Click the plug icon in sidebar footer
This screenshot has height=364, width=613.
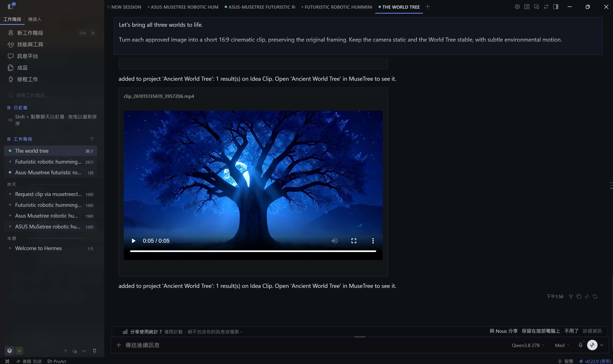[x=94, y=351]
